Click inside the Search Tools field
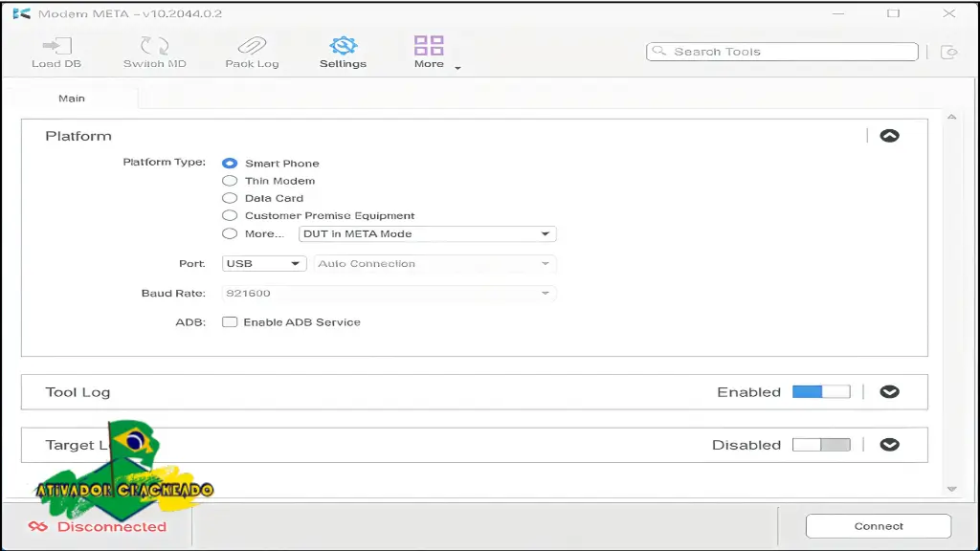Image resolution: width=980 pixels, height=551 pixels. coord(782,52)
